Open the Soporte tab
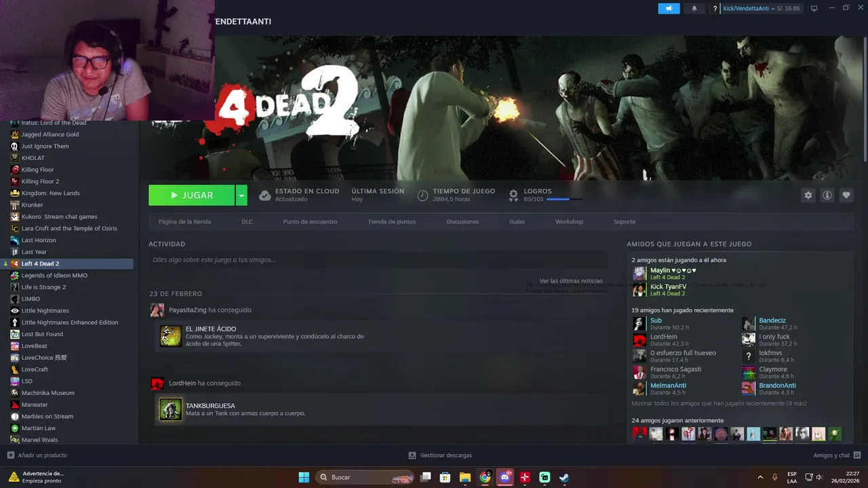 625,222
